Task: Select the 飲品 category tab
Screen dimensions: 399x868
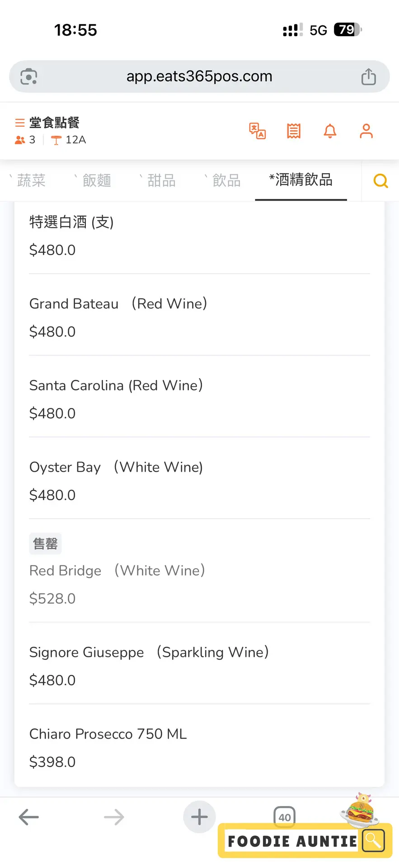Action: pyautogui.click(x=226, y=180)
